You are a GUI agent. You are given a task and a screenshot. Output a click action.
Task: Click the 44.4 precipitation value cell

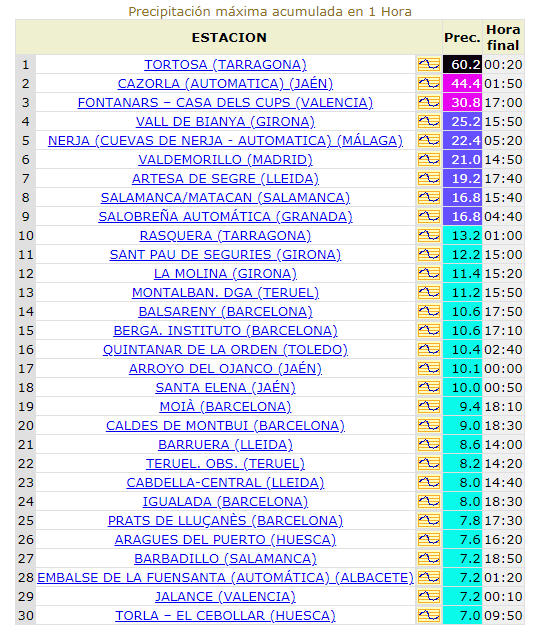pyautogui.click(x=462, y=83)
